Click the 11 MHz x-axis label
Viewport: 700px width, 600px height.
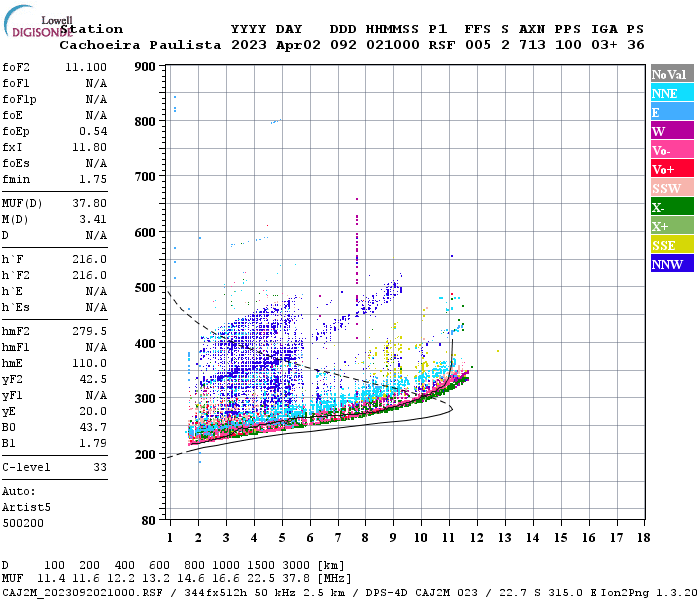(x=449, y=538)
